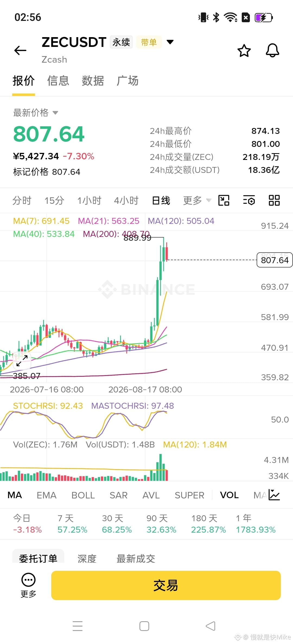The height and width of the screenshot is (644, 293).
Task: Toggle EMA indicator overlay
Action: click(x=46, y=495)
